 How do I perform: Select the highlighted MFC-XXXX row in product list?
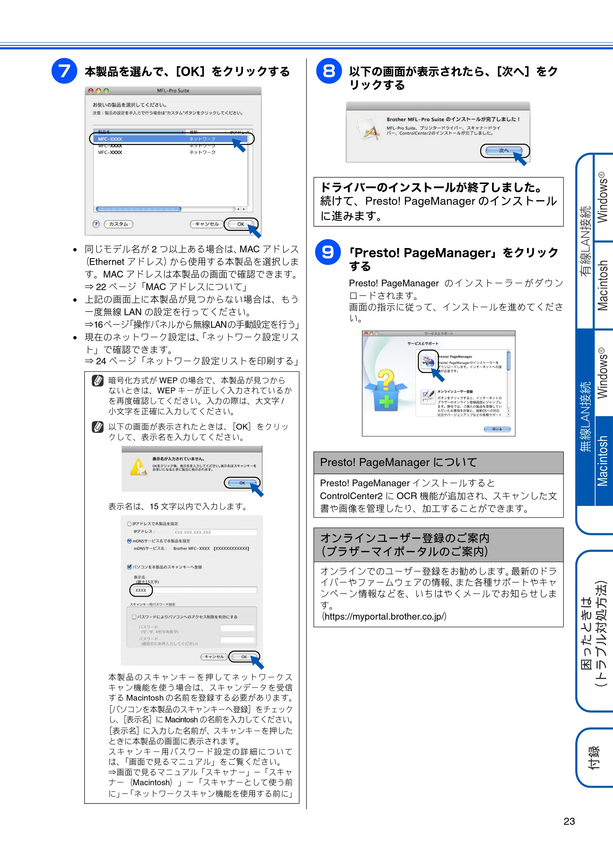(x=170, y=139)
